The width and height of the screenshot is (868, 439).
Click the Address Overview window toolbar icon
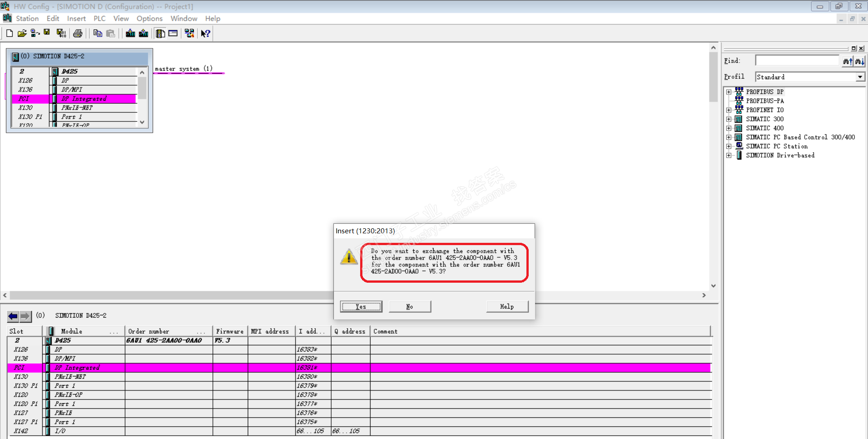coord(173,33)
